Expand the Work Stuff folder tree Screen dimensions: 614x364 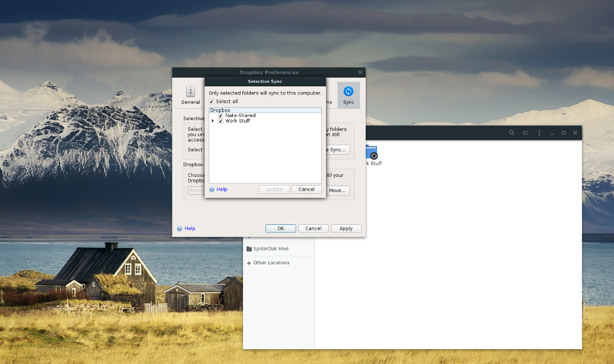tap(214, 121)
